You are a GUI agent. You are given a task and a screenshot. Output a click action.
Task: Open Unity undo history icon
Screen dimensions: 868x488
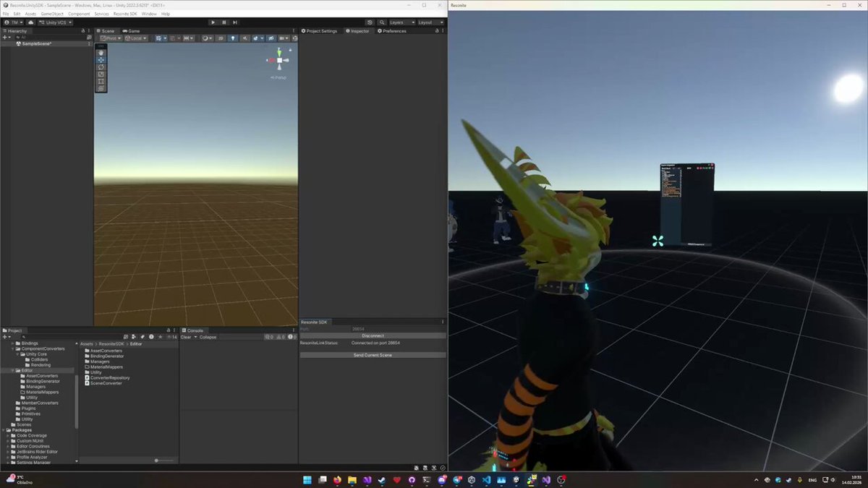point(370,22)
